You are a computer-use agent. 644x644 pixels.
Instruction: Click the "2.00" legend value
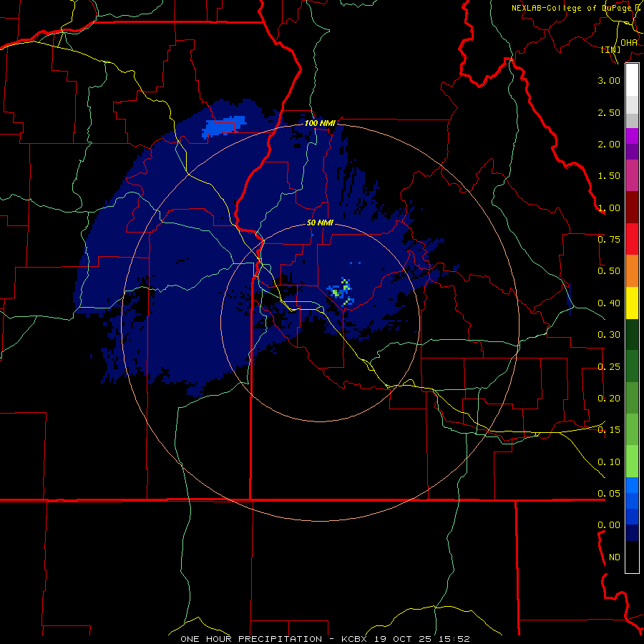(609, 144)
